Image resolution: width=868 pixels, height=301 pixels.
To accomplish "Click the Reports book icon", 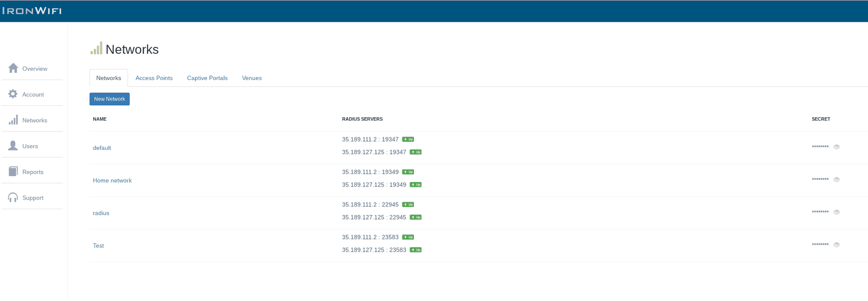I will 13,172.
